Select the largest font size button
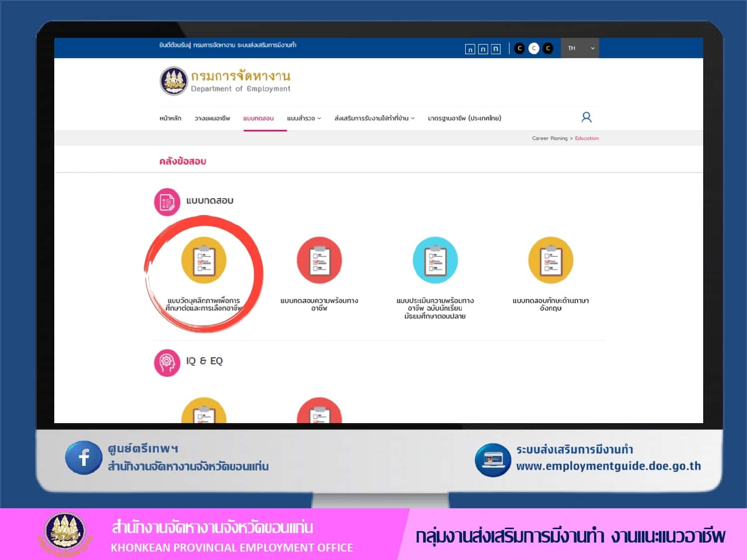The height and width of the screenshot is (560, 747). tap(496, 49)
